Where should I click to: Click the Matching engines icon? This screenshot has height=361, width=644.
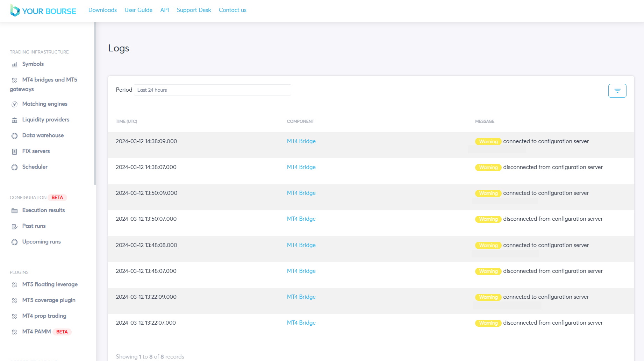coord(14,104)
